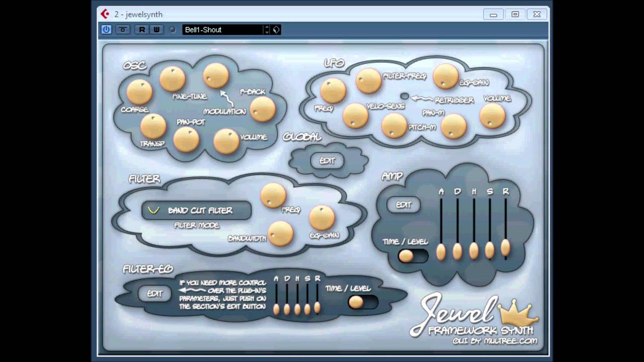The height and width of the screenshot is (362, 644).
Task: Click the OSC Volume knob
Action: coord(226,141)
